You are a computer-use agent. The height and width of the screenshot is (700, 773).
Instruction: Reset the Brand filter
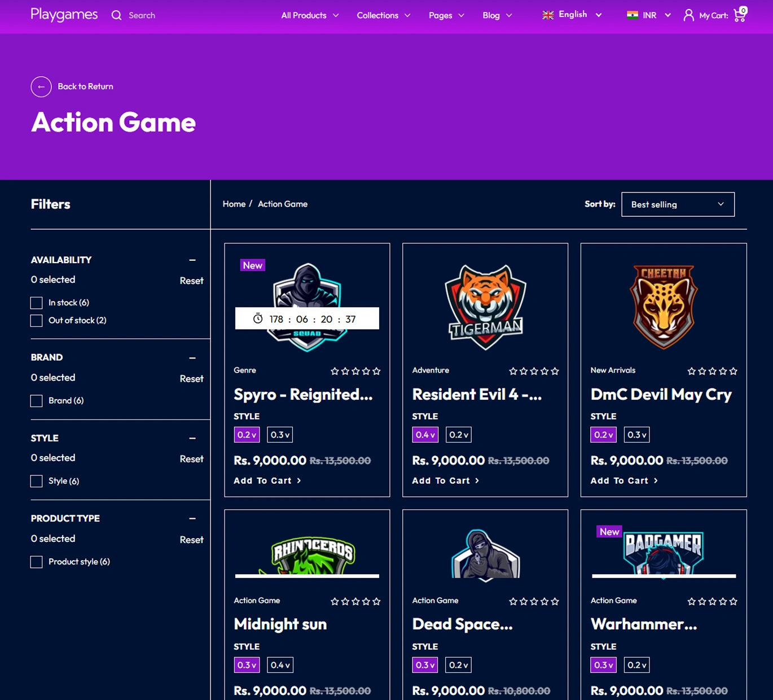pos(191,379)
